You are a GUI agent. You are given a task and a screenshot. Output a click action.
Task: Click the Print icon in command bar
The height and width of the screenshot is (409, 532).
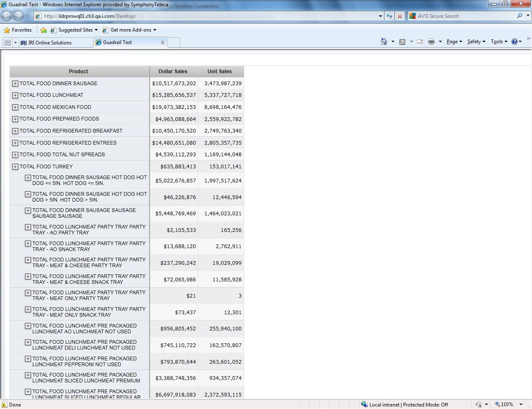(431, 42)
